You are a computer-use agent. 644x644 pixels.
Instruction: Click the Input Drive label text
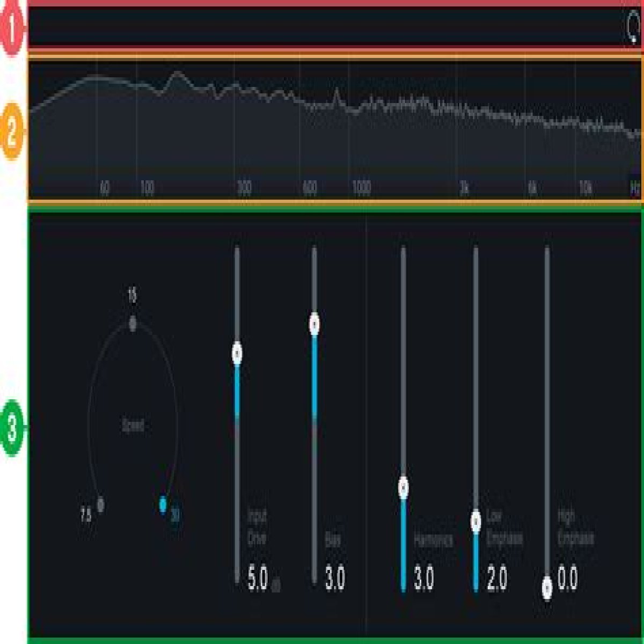[257, 527]
